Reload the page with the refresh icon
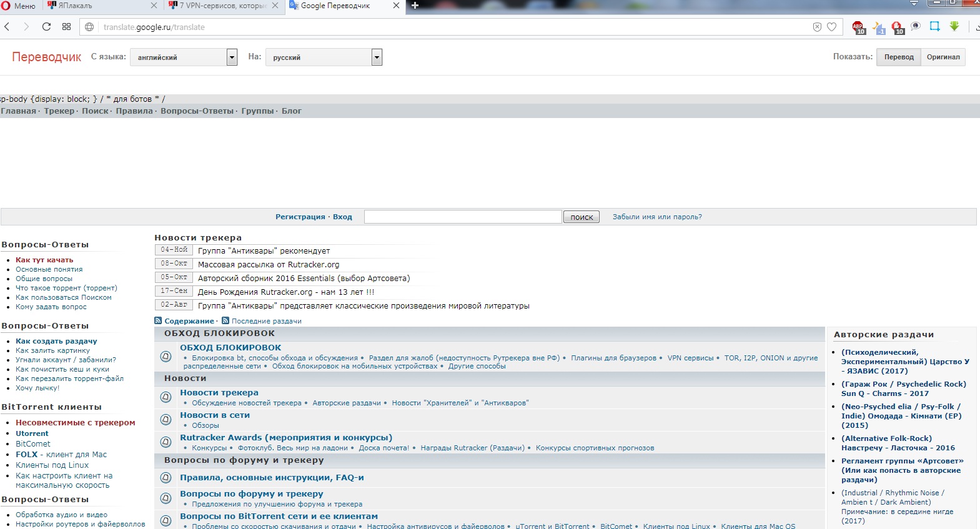The width and height of the screenshot is (980, 529). pyautogui.click(x=46, y=27)
